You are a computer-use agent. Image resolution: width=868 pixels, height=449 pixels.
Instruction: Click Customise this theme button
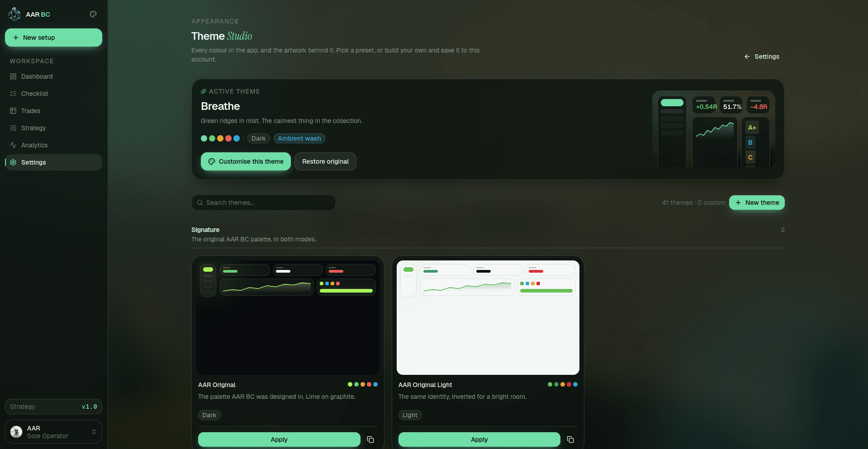coord(246,161)
